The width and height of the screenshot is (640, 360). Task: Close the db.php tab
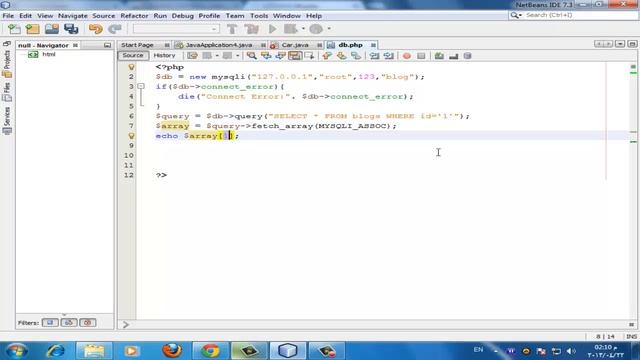[373, 45]
